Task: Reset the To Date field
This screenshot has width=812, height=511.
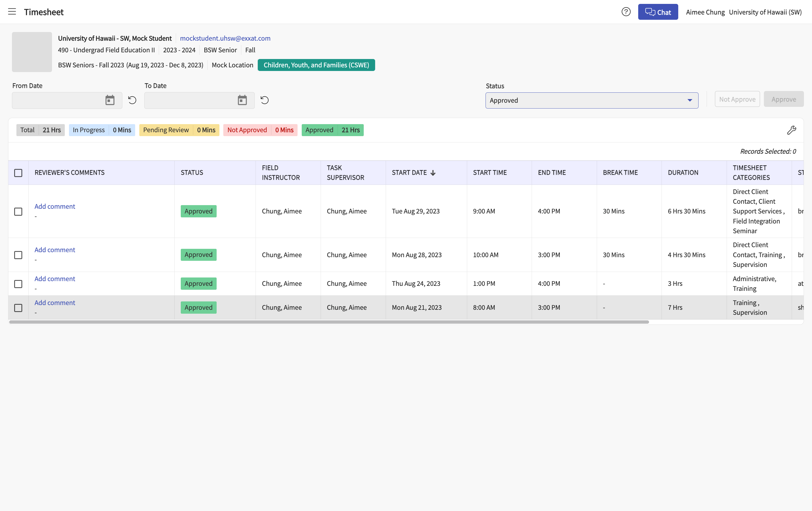Action: point(265,100)
